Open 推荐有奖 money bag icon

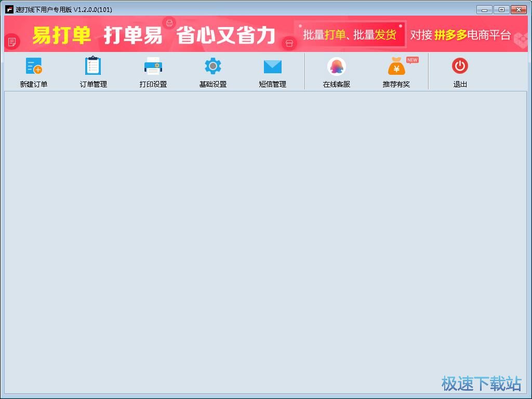pos(396,66)
